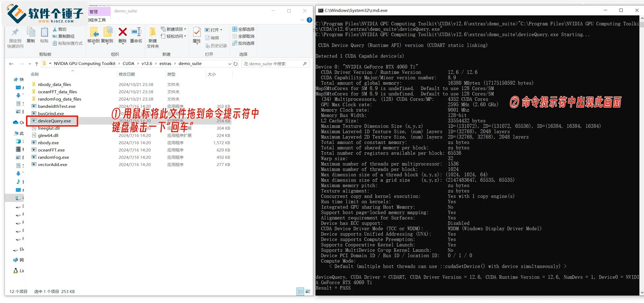Click the Linux penguin item in navigation pane
The width and height of the screenshot is (644, 303).
19,271
